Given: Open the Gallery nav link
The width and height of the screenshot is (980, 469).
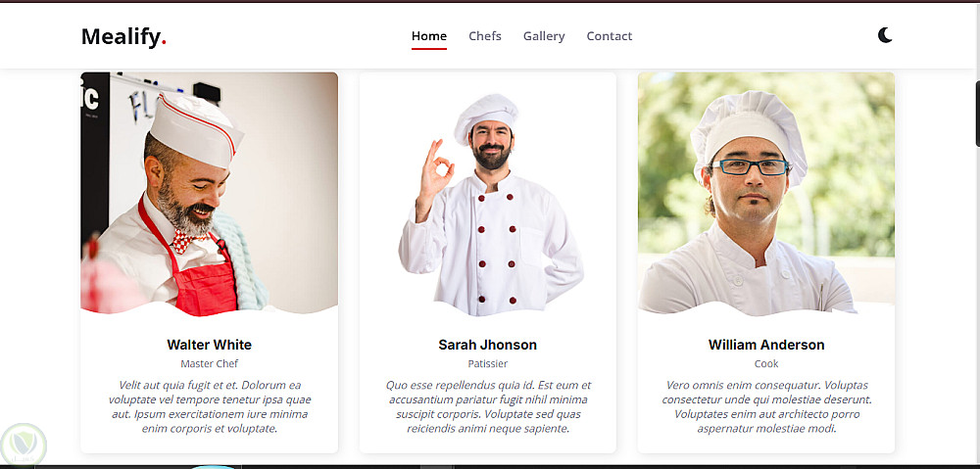Looking at the screenshot, I should [x=544, y=36].
